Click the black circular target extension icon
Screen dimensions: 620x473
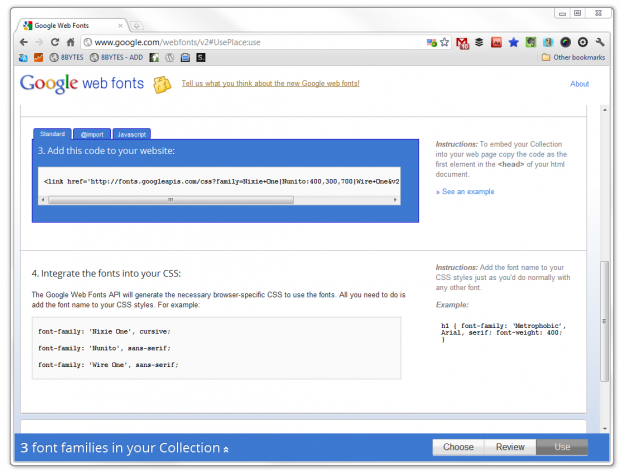[x=583, y=42]
